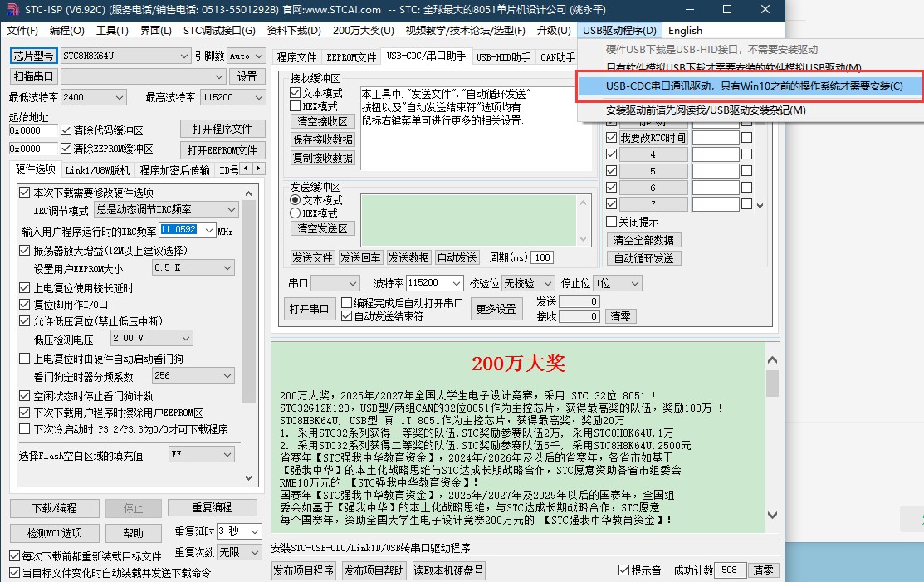
Task: Toggle 自动发送结束符 checkbox
Action: pos(346,316)
